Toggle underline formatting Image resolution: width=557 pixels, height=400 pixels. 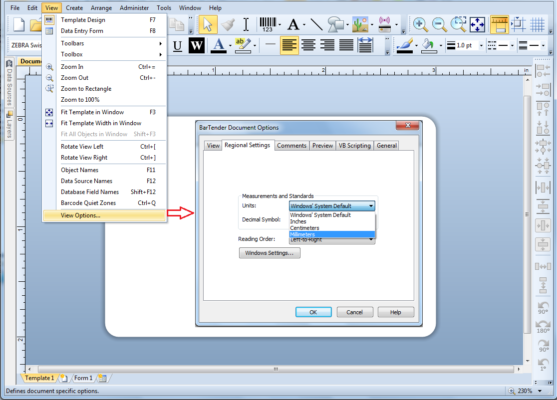tap(177, 45)
